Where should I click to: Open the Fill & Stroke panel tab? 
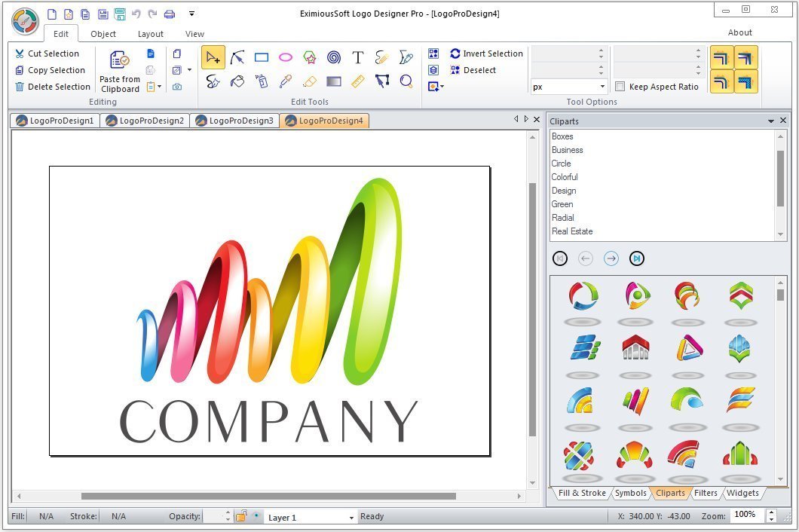coord(582,493)
